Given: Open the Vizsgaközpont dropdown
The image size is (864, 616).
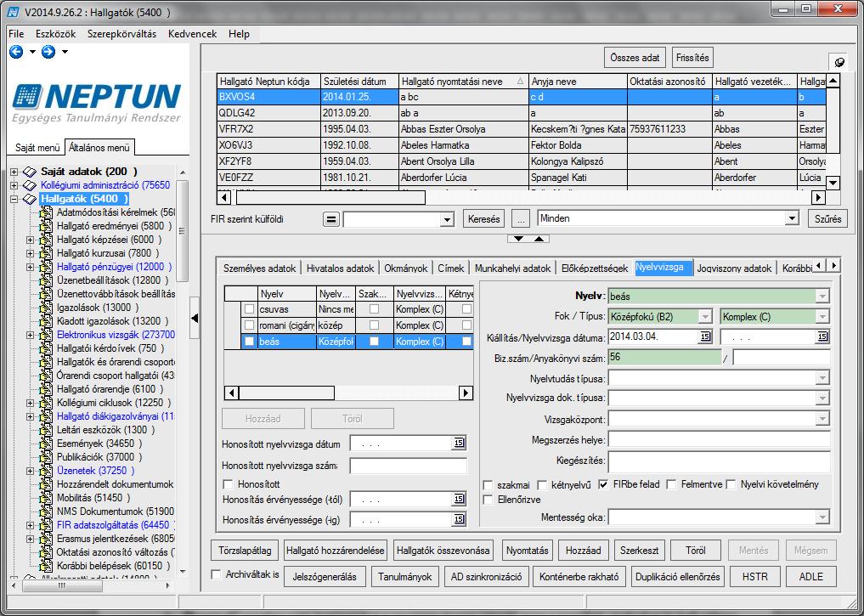Looking at the screenshot, I should [x=822, y=419].
